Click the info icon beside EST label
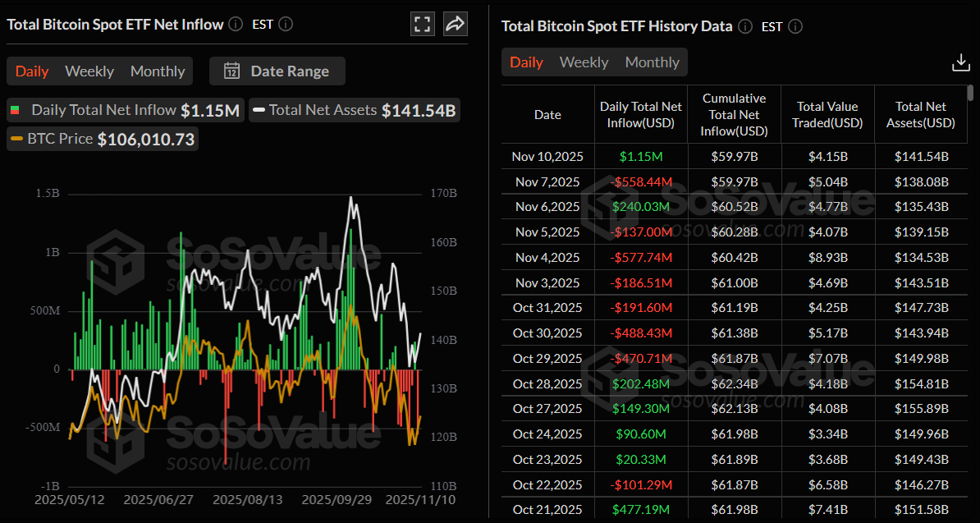 285,25
